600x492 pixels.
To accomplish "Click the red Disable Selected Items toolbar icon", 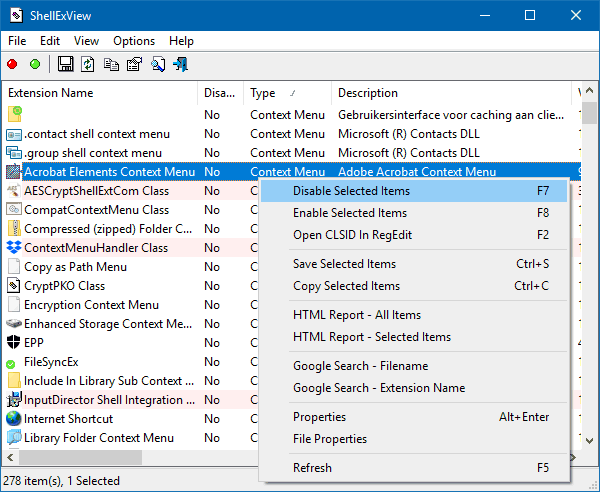I will (12, 64).
